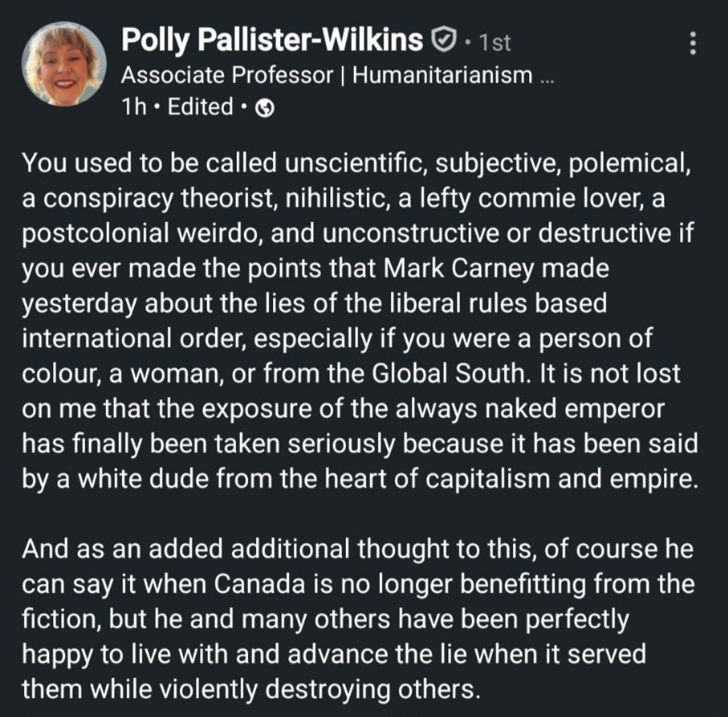Image resolution: width=728 pixels, height=717 pixels.
Task: Click the "Associate Professor" headline text
Action: pos(226,75)
